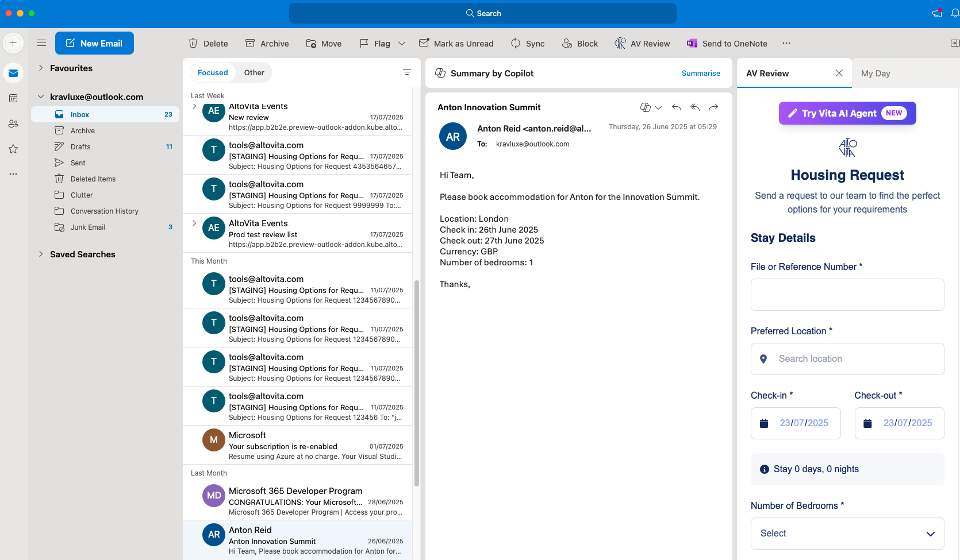
Task: Select the Anton Reid email in list
Action: (298, 540)
